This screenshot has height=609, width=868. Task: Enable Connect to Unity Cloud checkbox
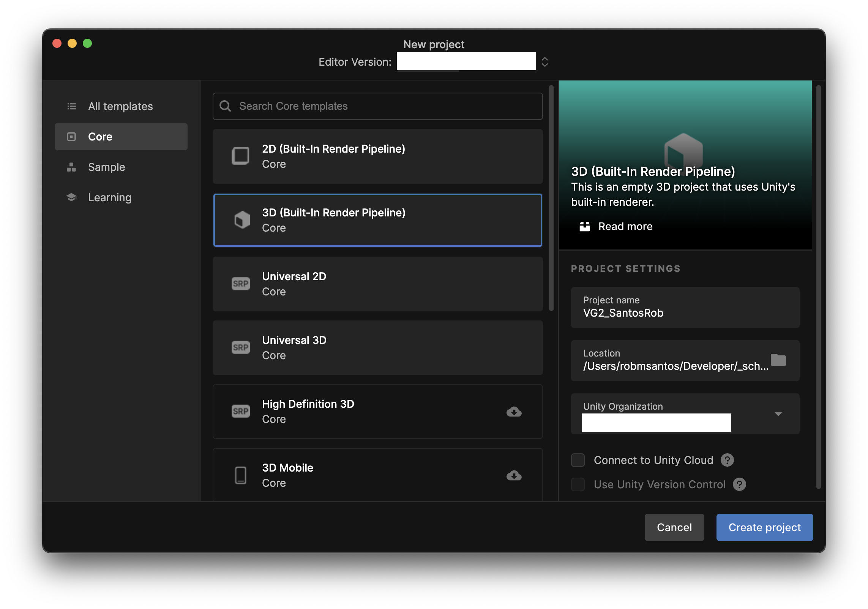pos(578,460)
